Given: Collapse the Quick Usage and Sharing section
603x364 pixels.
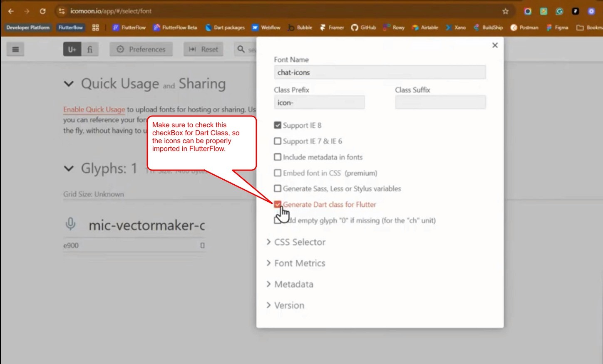Looking at the screenshot, I should tap(69, 84).
